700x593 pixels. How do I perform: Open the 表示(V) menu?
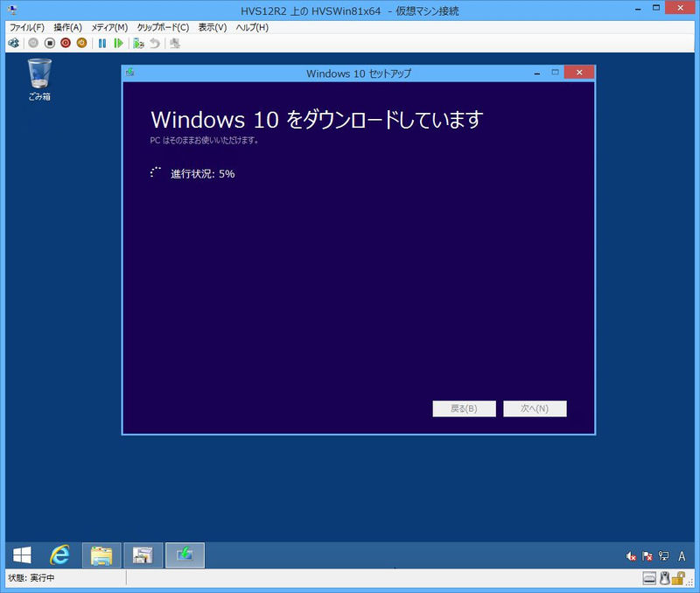point(213,28)
